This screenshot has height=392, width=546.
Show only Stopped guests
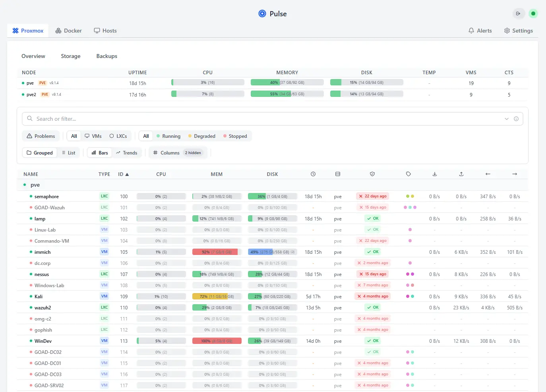(x=235, y=136)
